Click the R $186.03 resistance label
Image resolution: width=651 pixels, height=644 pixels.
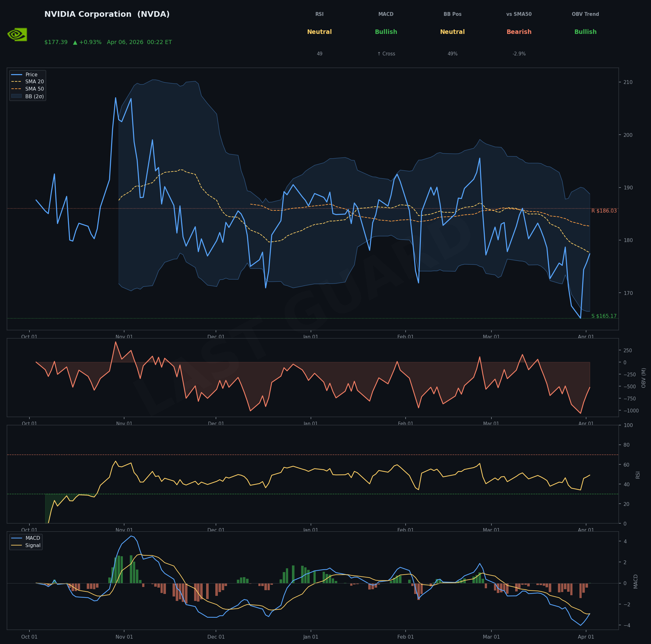pyautogui.click(x=604, y=211)
